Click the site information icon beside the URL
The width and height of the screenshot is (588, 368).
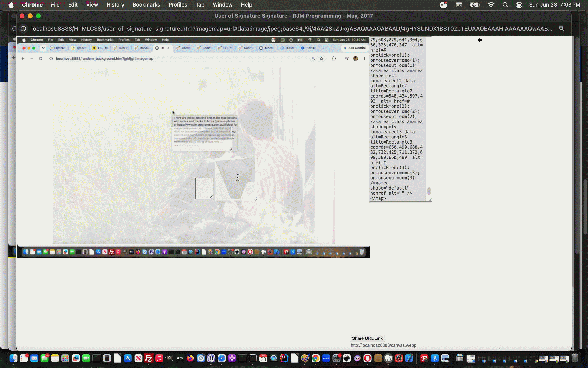pyautogui.click(x=23, y=29)
